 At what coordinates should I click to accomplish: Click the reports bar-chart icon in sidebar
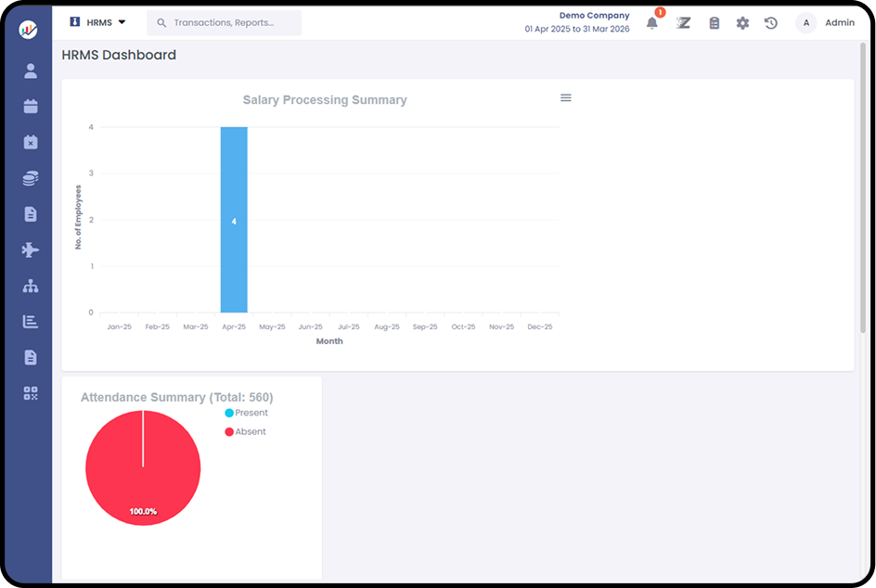[x=29, y=321]
